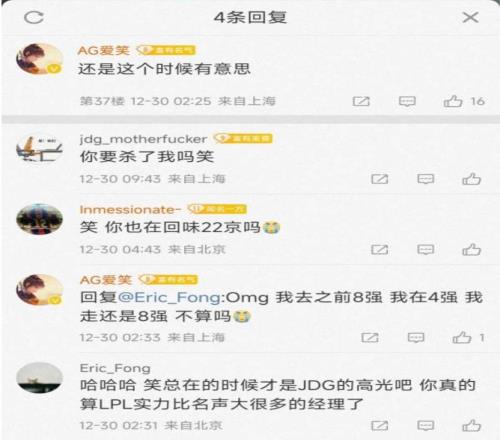Refresh the replies list
The height and width of the screenshot is (440, 500).
pyautogui.click(x=34, y=17)
